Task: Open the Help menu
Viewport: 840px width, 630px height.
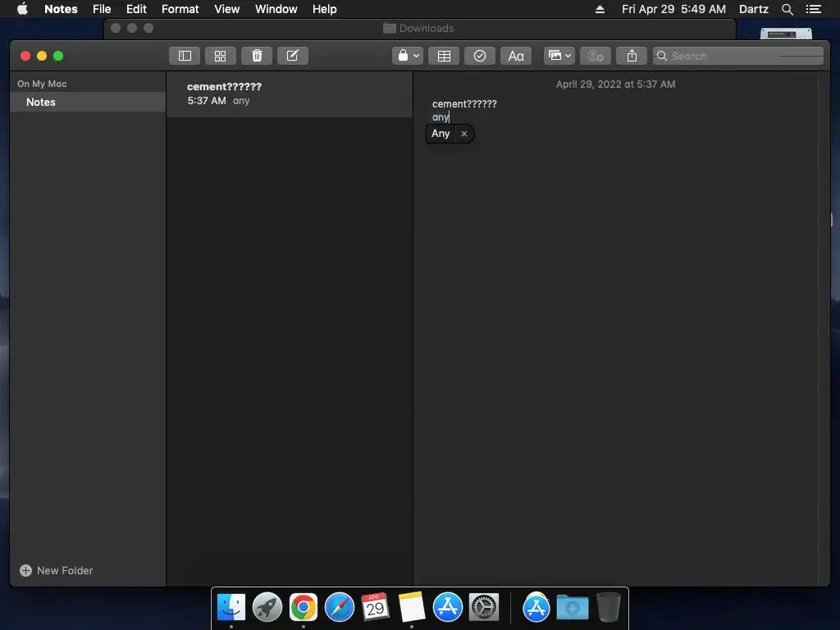Action: tap(324, 9)
